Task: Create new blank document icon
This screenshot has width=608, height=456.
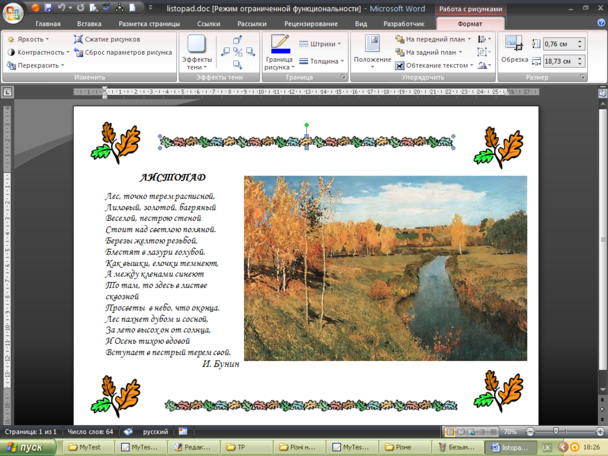Action: [x=132, y=7]
